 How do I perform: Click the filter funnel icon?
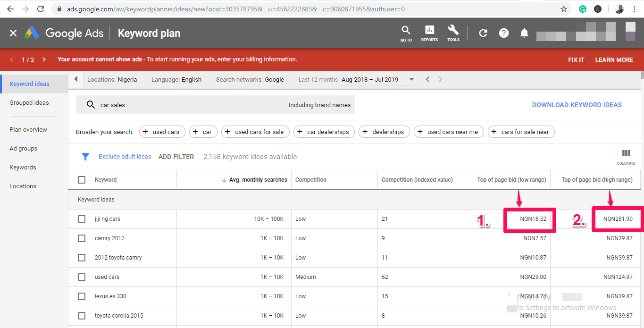(x=85, y=156)
